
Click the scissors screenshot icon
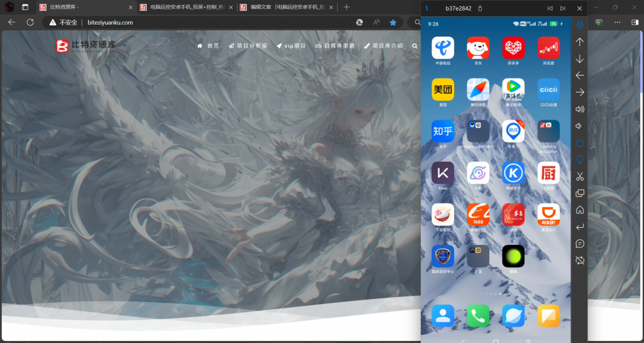(579, 177)
